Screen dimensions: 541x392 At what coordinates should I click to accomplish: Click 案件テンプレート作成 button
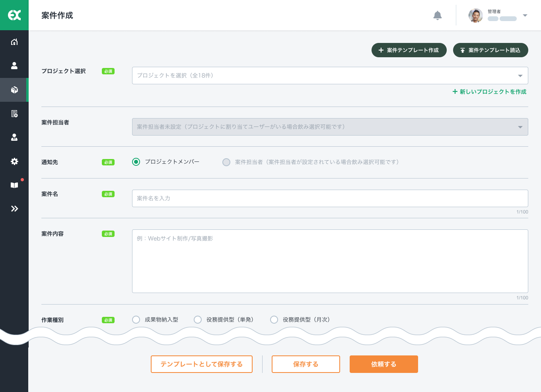pyautogui.click(x=409, y=50)
